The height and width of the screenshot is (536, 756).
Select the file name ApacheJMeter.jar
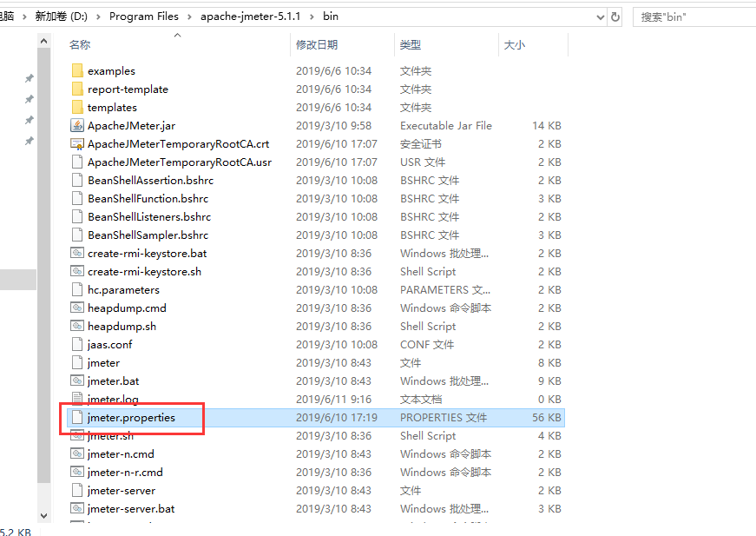point(132,125)
